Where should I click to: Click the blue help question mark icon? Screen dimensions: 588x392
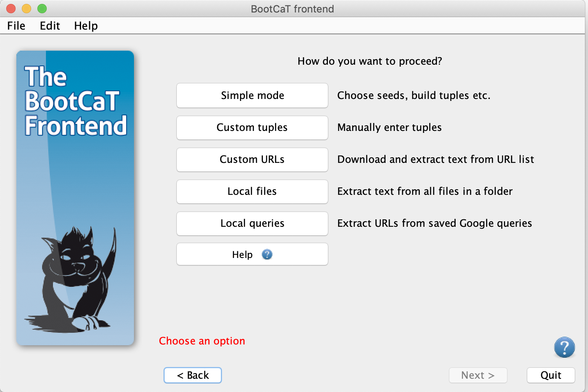(564, 347)
